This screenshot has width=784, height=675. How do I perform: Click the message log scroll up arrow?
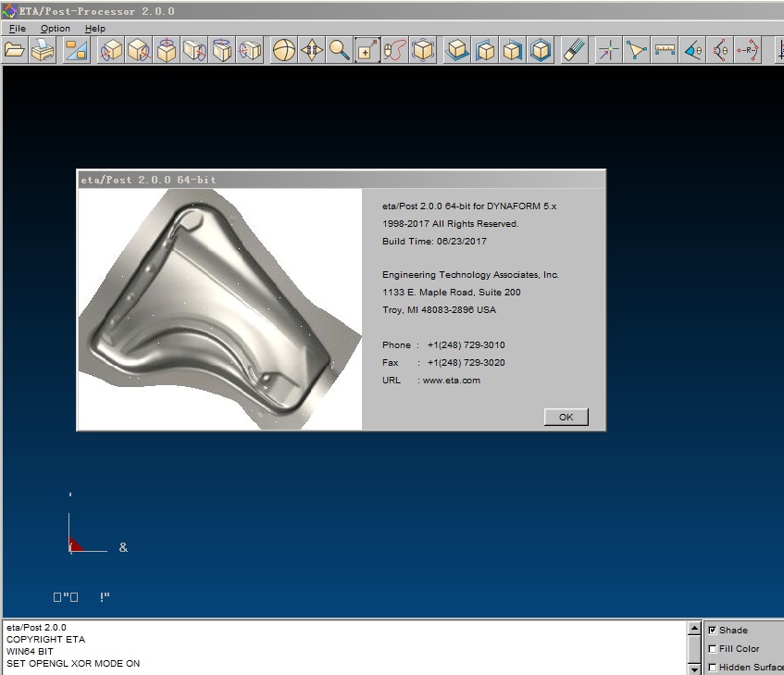point(694,628)
